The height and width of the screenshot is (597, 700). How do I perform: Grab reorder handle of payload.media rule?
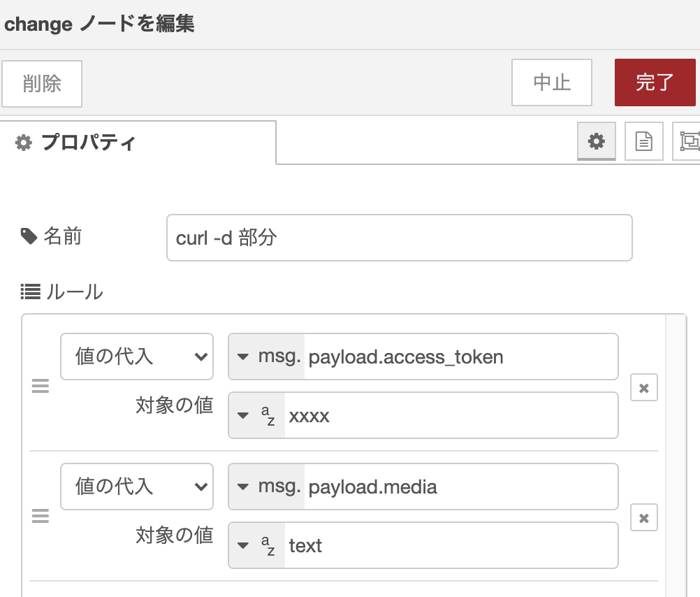[41, 516]
